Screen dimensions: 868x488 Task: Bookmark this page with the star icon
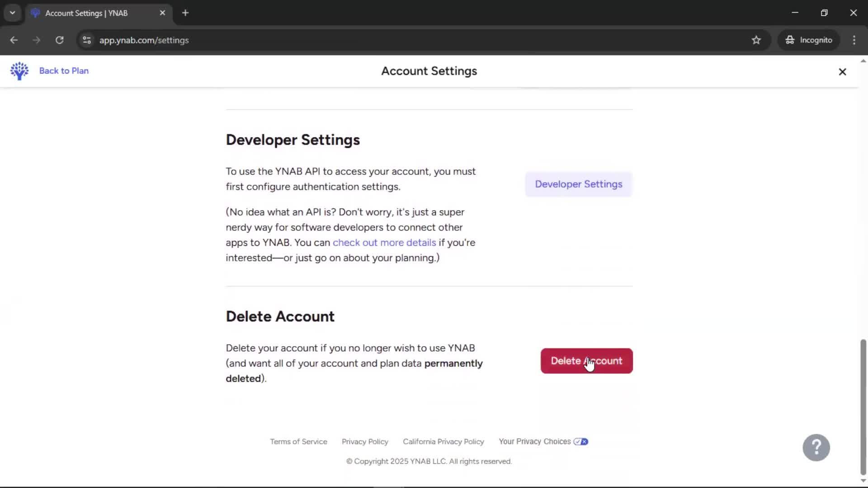[756, 40]
